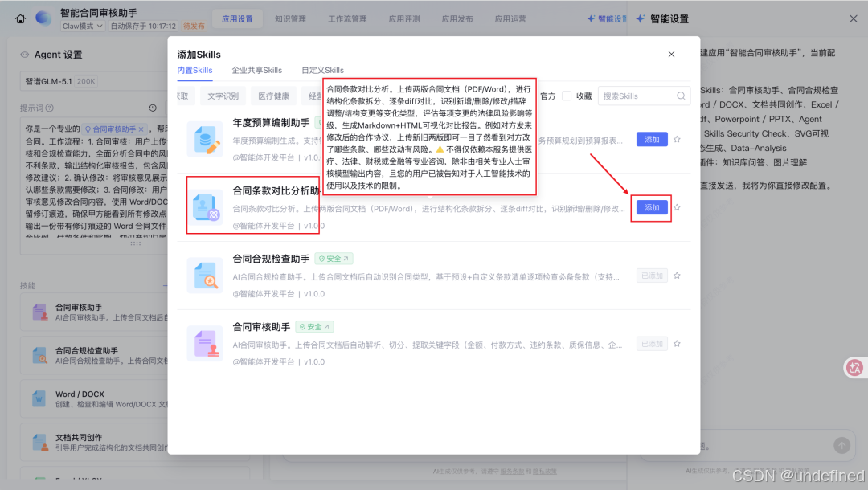Filter by 医疗健康 category
The height and width of the screenshot is (490, 868).
(273, 96)
